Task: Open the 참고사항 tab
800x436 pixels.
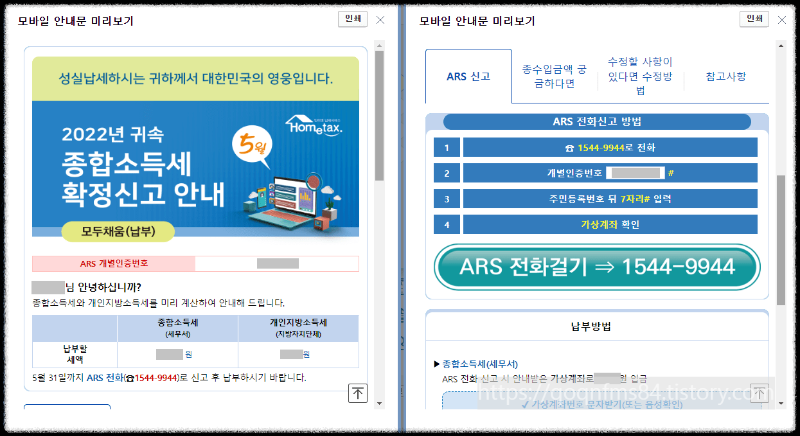Action: [x=726, y=76]
